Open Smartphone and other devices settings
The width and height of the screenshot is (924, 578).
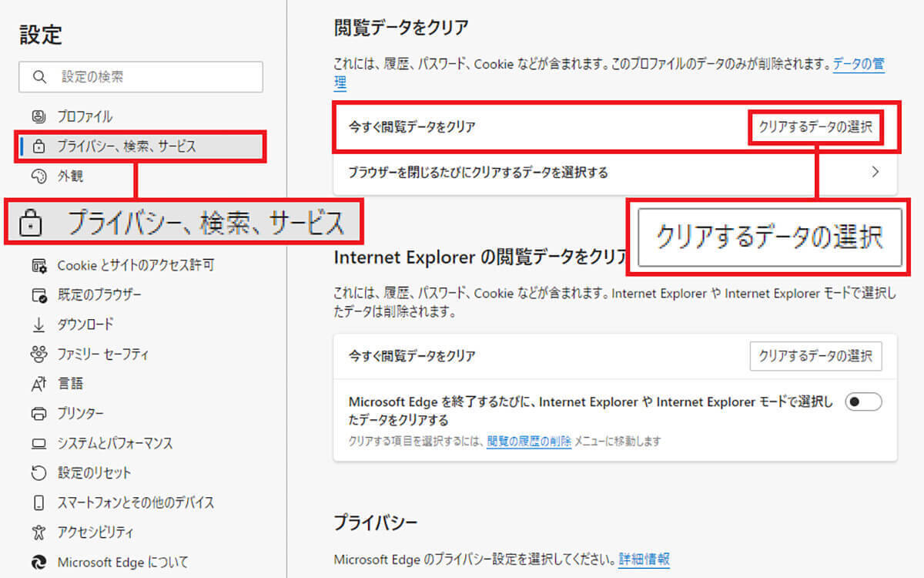click(x=136, y=502)
